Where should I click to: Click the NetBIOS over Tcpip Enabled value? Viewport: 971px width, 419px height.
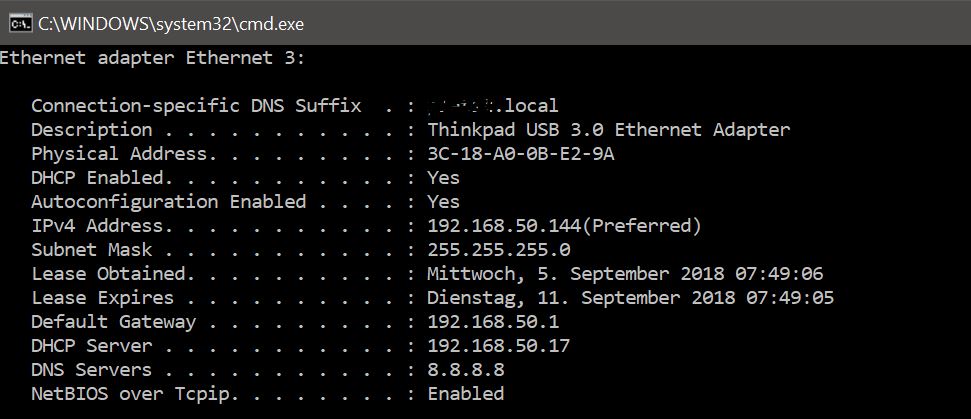(466, 394)
